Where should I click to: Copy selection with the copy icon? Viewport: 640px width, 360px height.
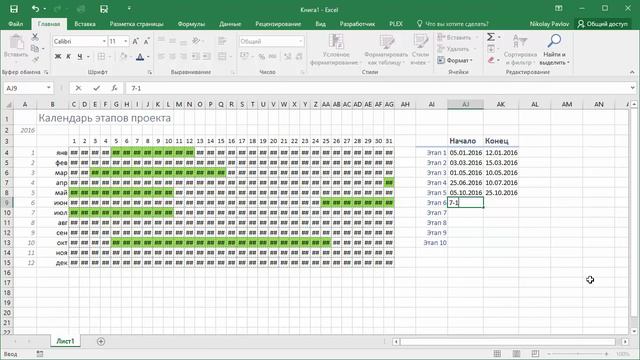[35, 49]
